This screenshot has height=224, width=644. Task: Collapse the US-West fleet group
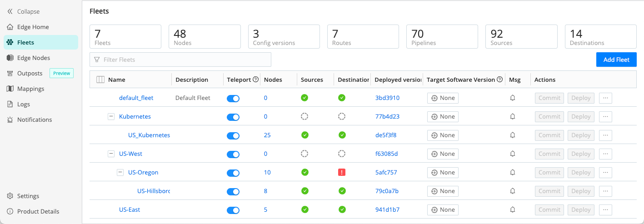point(111,154)
